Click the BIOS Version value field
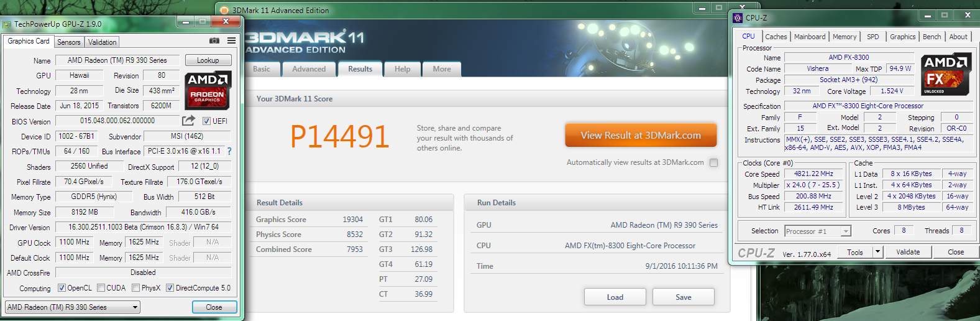The height and width of the screenshot is (321, 980). [x=117, y=121]
